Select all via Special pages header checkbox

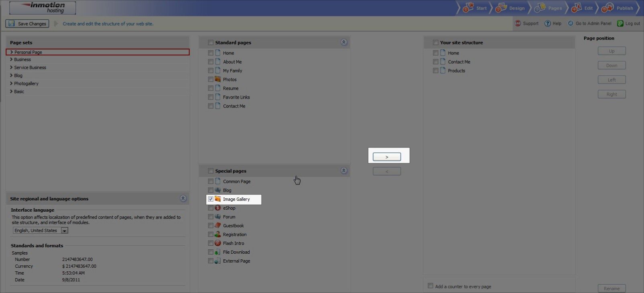[x=211, y=171]
